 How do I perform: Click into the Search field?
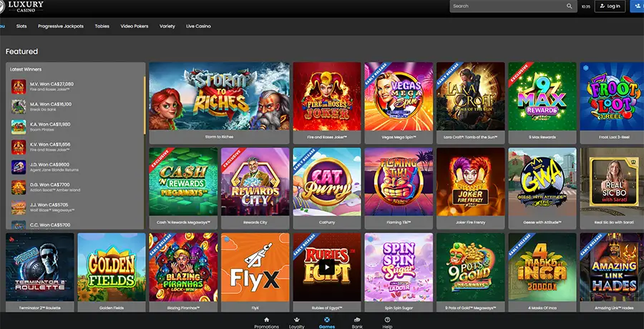tap(513, 6)
